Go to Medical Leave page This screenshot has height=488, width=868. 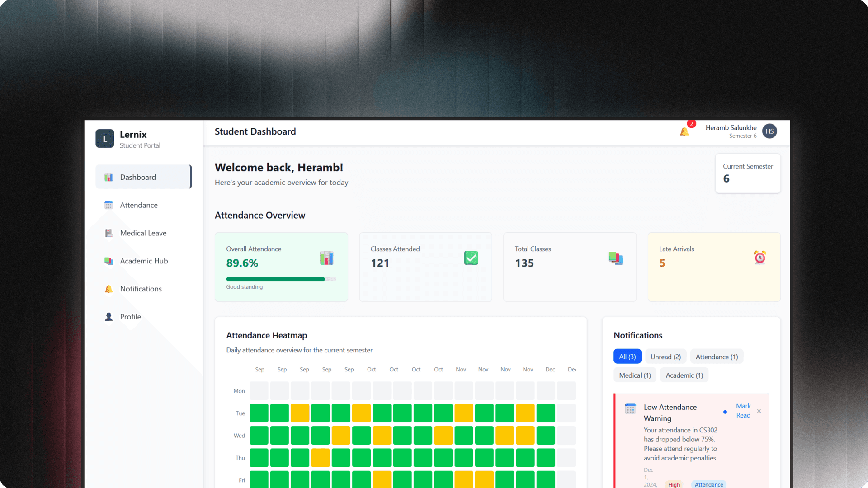tap(143, 233)
